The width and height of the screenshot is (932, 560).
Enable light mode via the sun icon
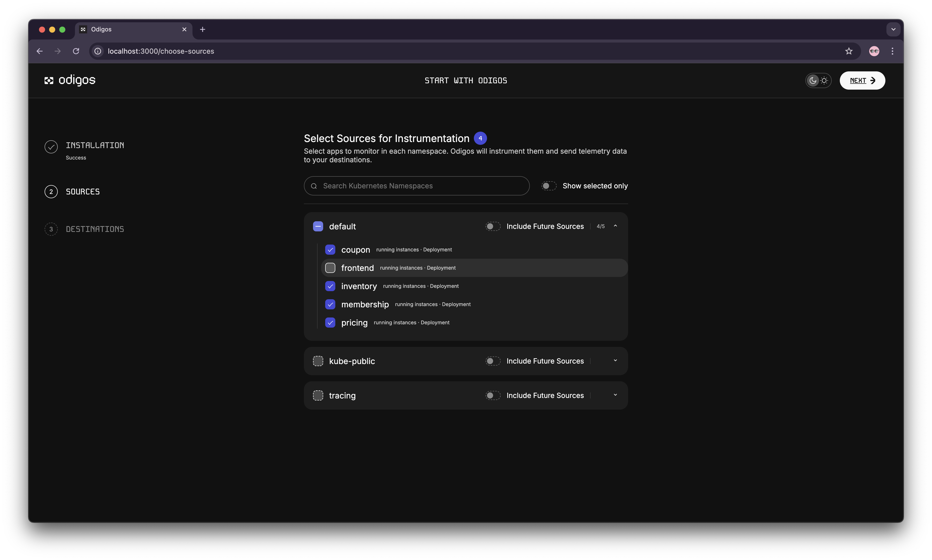pyautogui.click(x=824, y=80)
